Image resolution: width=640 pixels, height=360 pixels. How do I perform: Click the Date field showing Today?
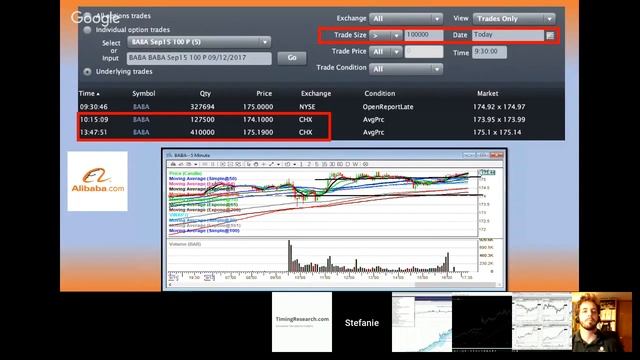508,35
